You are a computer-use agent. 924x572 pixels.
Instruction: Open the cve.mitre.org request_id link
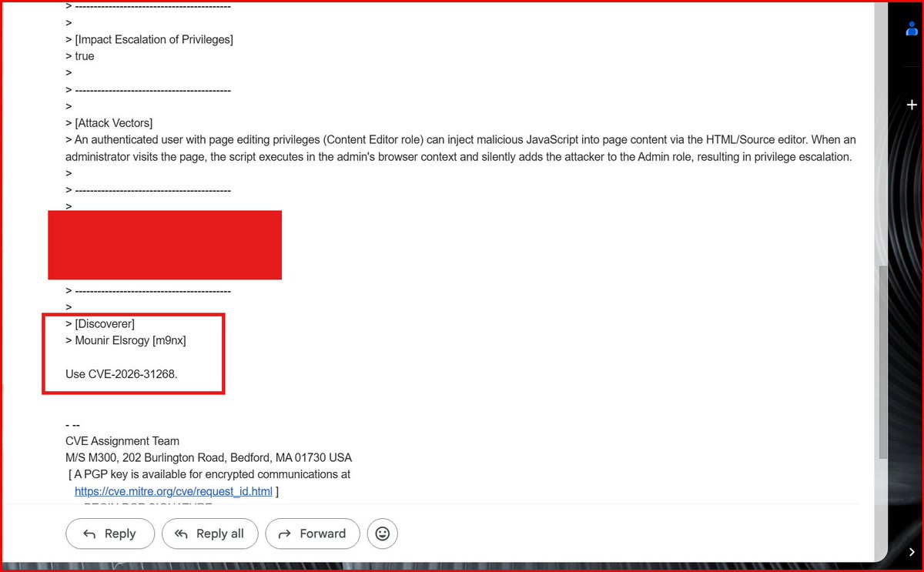[173, 491]
